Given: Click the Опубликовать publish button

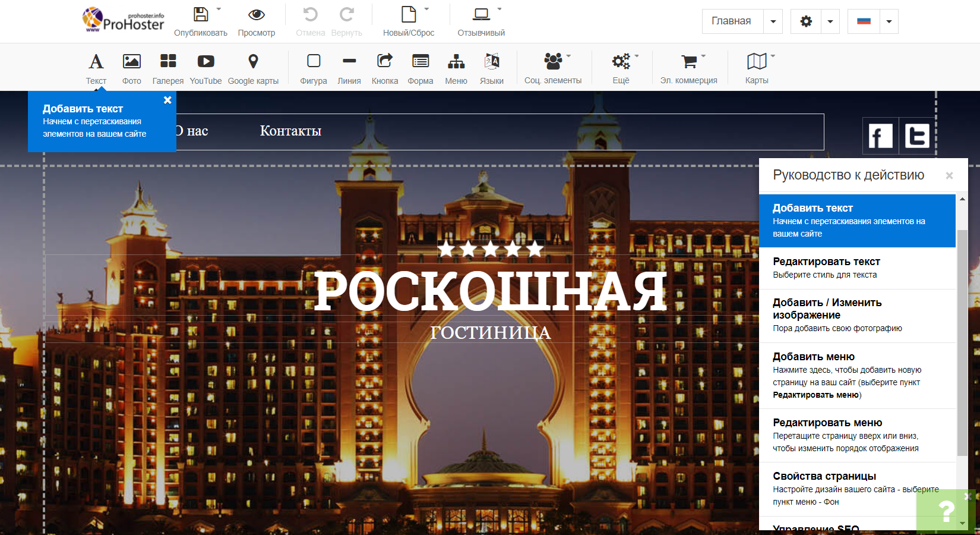Looking at the screenshot, I should pyautogui.click(x=201, y=15).
